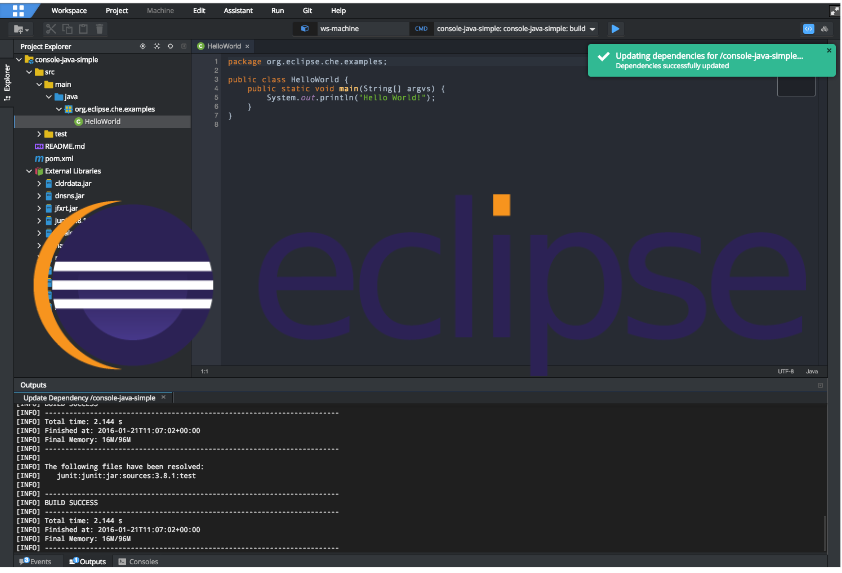This screenshot has width=842, height=573.
Task: Place cursor on line 5 println statement
Action: (x=351, y=98)
